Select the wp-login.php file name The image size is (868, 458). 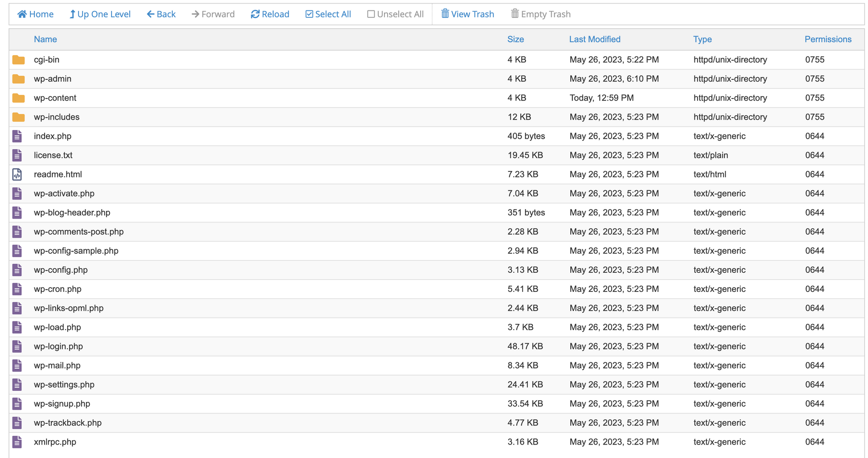(59, 346)
